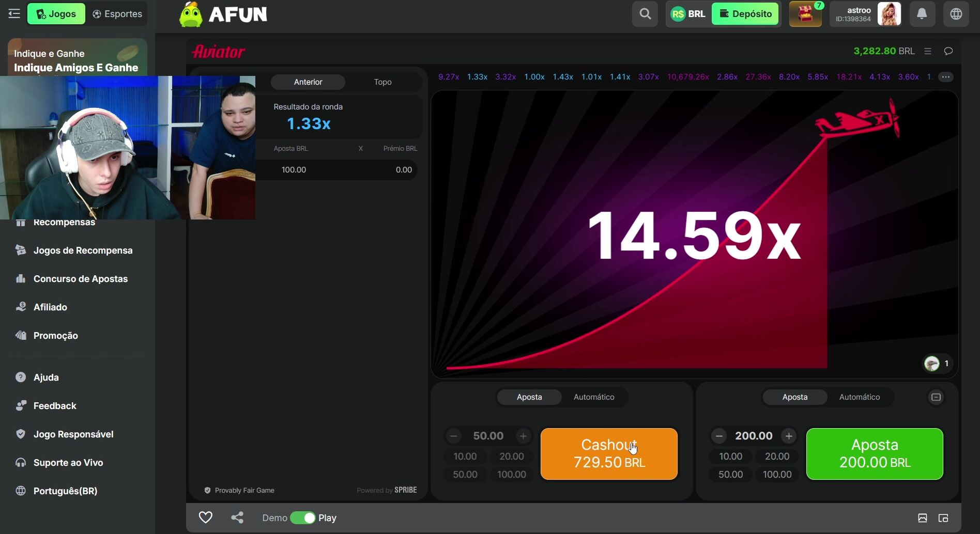Click the Aviator logo

click(x=218, y=52)
